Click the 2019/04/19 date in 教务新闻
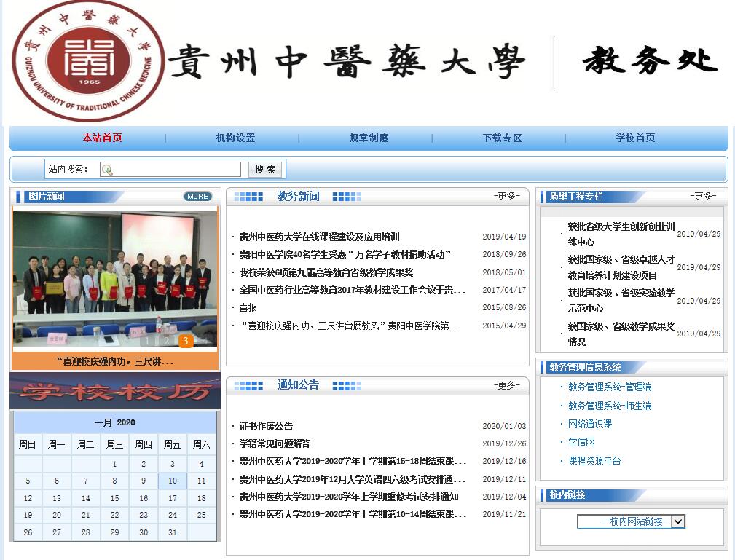This screenshot has width=735, height=560. [504, 237]
